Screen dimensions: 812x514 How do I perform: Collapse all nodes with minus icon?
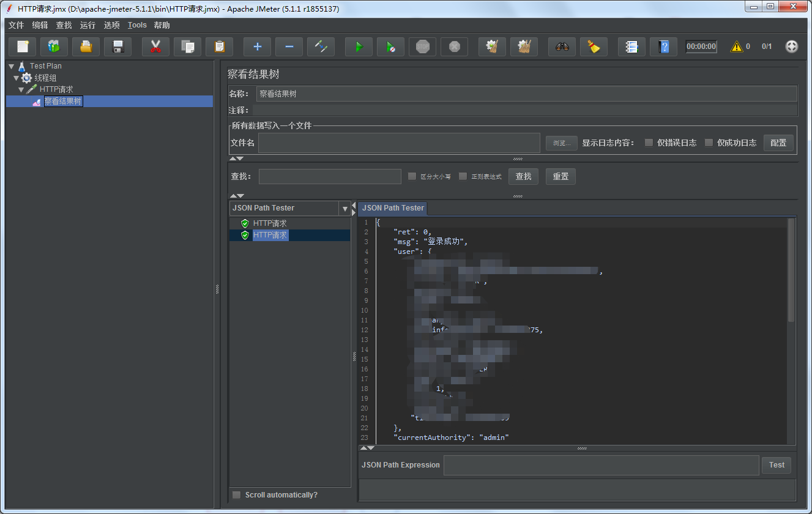pos(289,47)
